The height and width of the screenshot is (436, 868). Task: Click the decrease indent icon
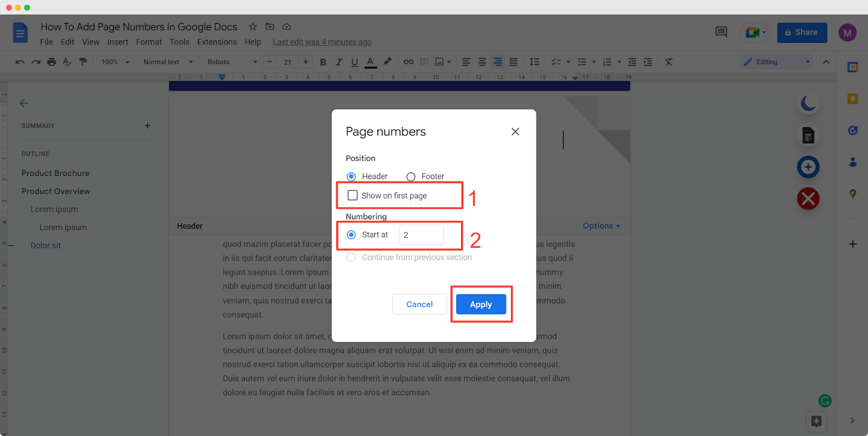(x=632, y=62)
